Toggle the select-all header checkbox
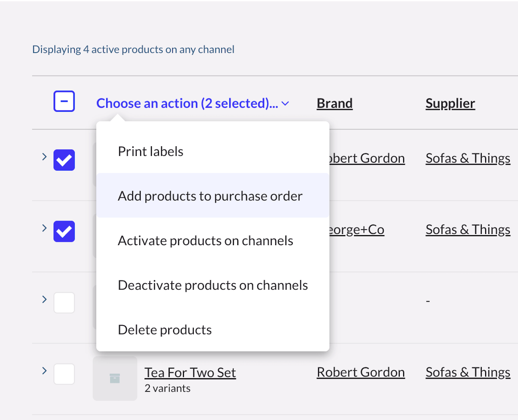Image resolution: width=518 pixels, height=420 pixels. 64,102
